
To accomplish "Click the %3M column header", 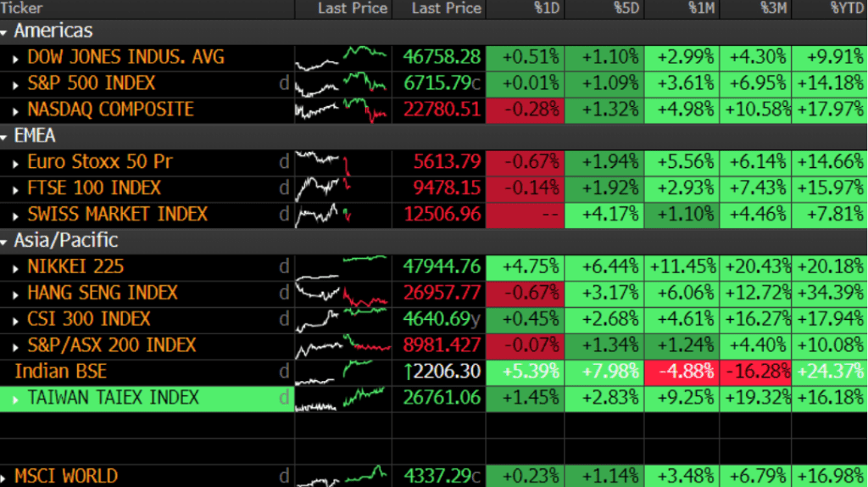I will coord(771,8).
